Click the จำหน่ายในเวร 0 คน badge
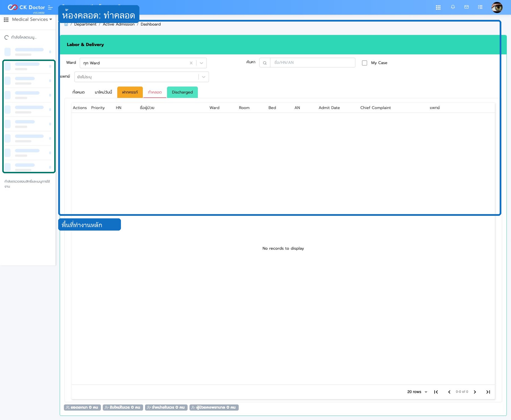 (166, 408)
